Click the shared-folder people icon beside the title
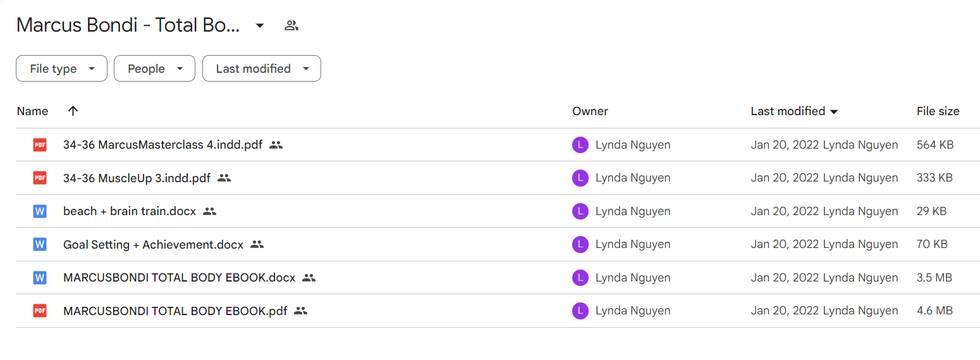Viewport: 980px width, 360px height. click(x=291, y=26)
